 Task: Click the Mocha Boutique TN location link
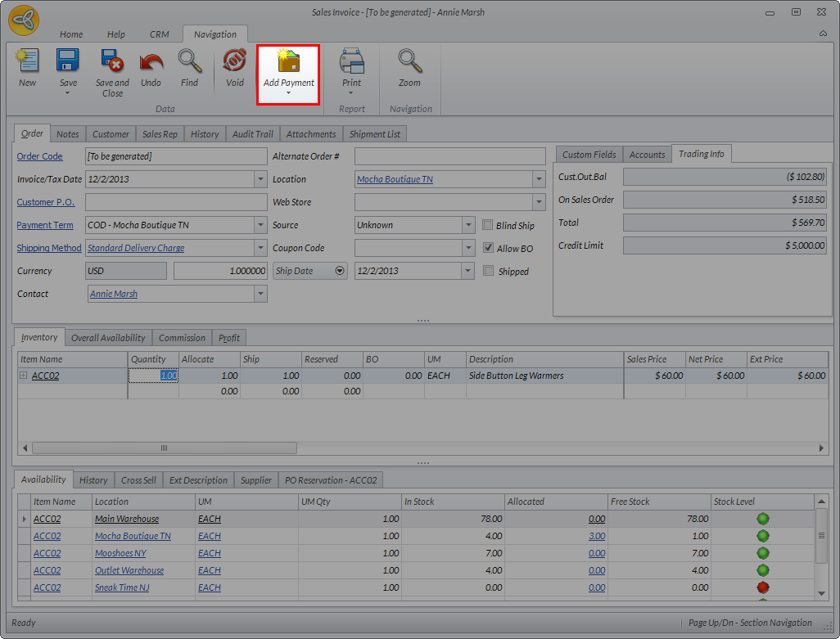[x=395, y=179]
